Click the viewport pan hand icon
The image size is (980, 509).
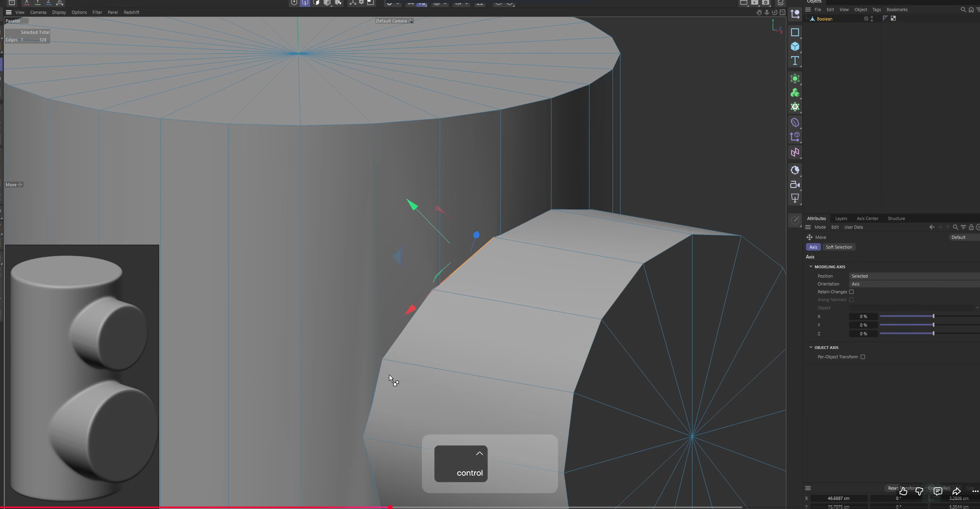759,12
